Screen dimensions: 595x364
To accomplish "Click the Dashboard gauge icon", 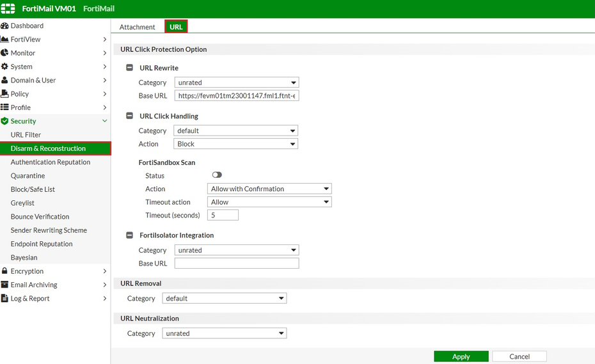I will (x=4, y=26).
